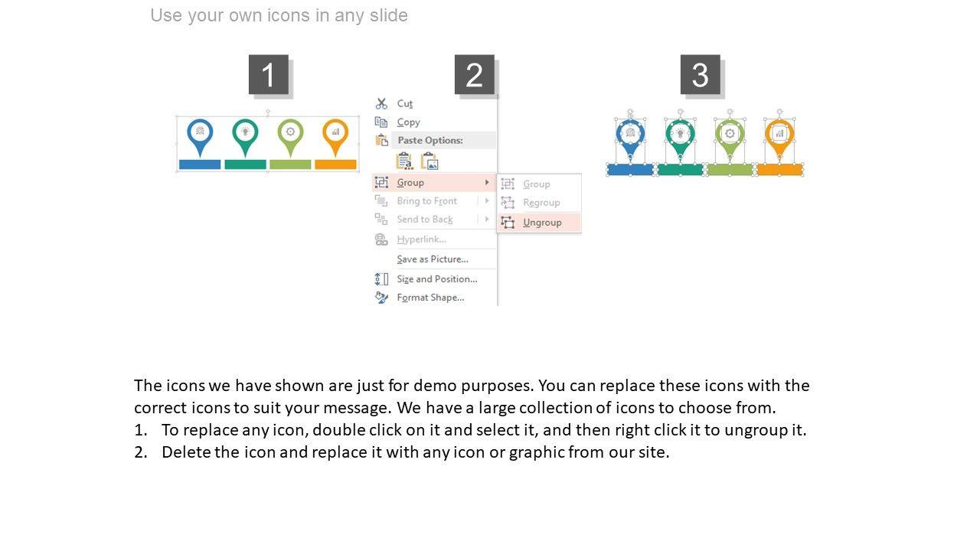Select the green bar in the ungrouped selection

tap(730, 170)
